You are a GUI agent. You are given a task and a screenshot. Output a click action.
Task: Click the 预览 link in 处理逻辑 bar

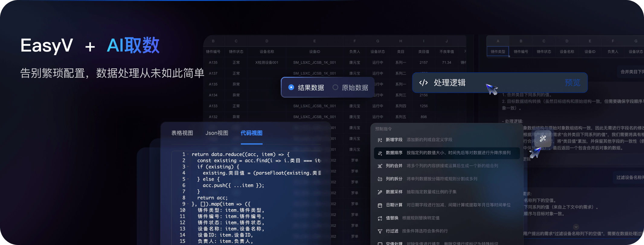pos(572,83)
